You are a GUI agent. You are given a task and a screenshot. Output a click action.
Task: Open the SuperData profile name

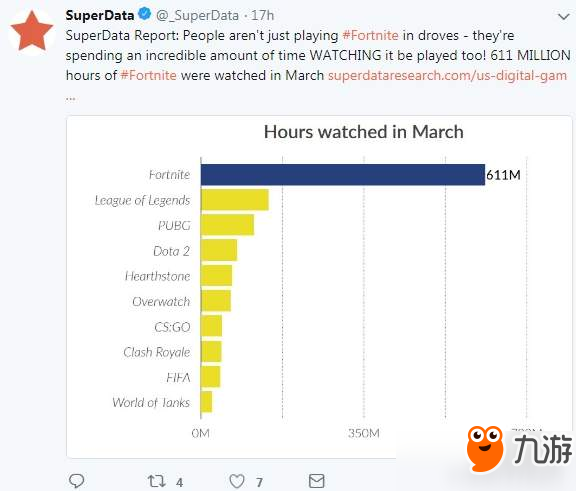point(100,15)
